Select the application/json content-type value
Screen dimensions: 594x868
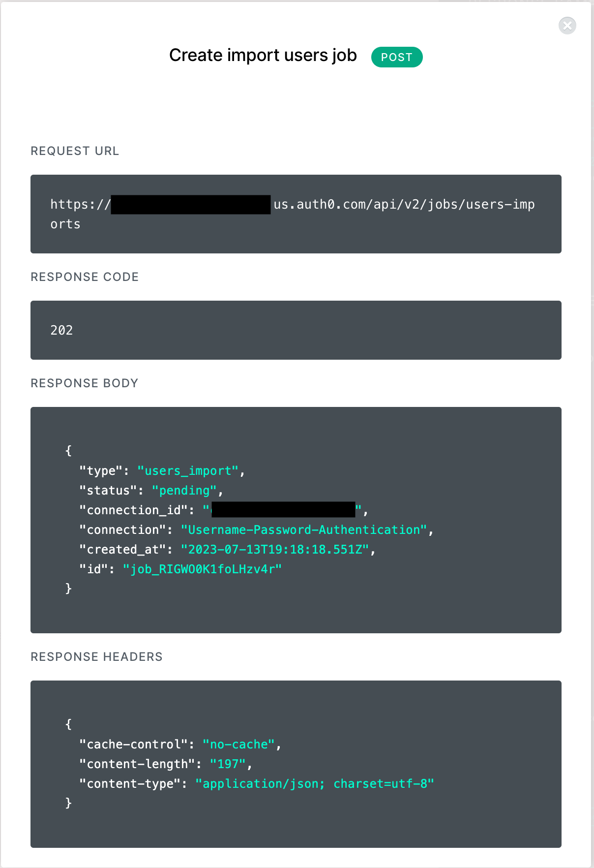(x=315, y=783)
